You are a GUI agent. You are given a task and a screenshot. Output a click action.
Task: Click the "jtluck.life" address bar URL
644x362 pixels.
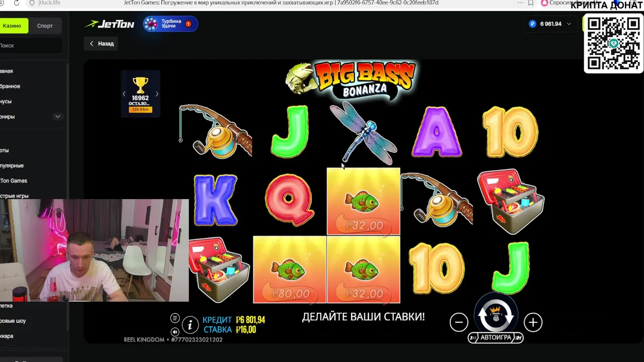pos(49,3)
